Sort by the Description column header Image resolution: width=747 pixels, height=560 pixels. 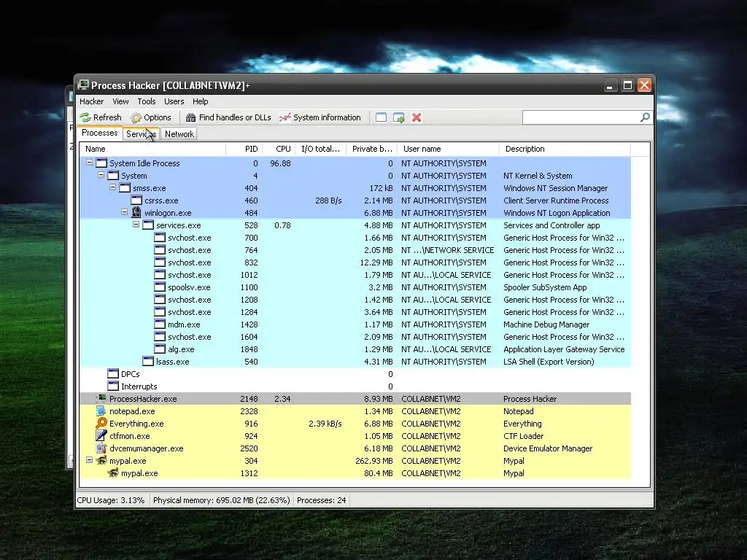coord(565,149)
